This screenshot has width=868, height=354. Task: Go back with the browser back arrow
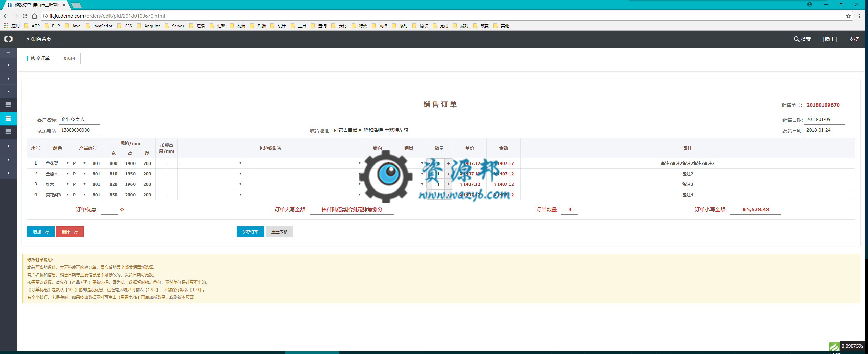tap(6, 16)
